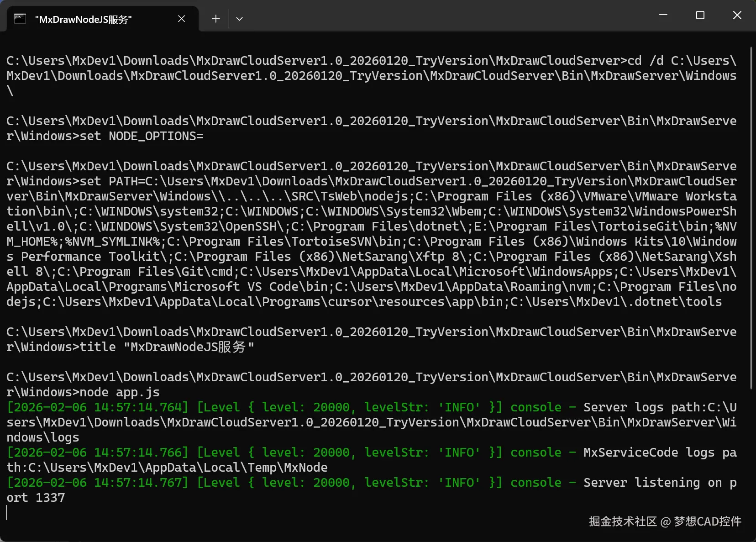Image resolution: width=756 pixels, height=542 pixels.
Task: Click the title "MxDrawNodeJS服务" command text
Action: tap(167, 347)
